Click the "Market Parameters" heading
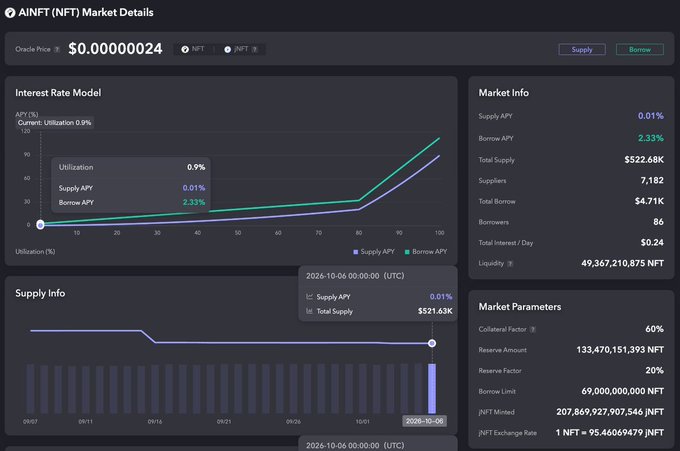This screenshot has width=680, height=451. 520,307
